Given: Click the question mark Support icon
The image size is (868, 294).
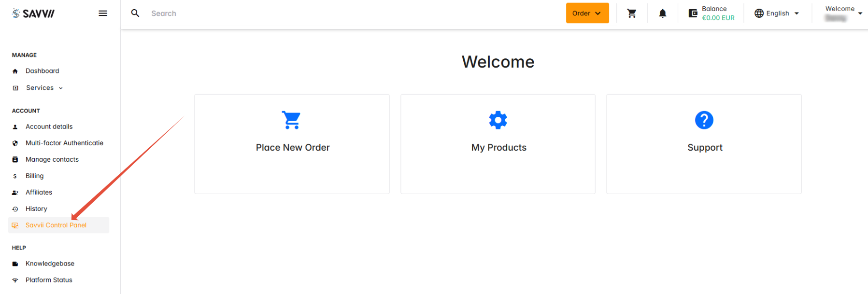Looking at the screenshot, I should point(704,120).
